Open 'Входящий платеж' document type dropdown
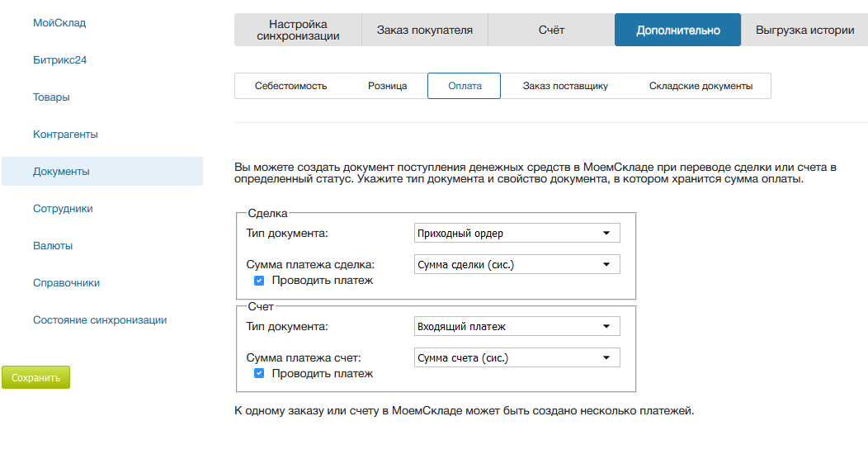This screenshot has width=868, height=454. [516, 326]
